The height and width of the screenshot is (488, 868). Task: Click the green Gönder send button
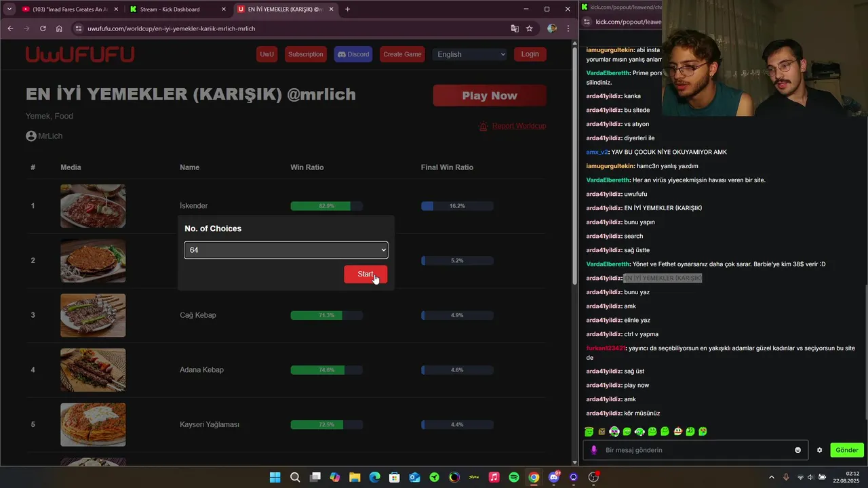point(847,450)
